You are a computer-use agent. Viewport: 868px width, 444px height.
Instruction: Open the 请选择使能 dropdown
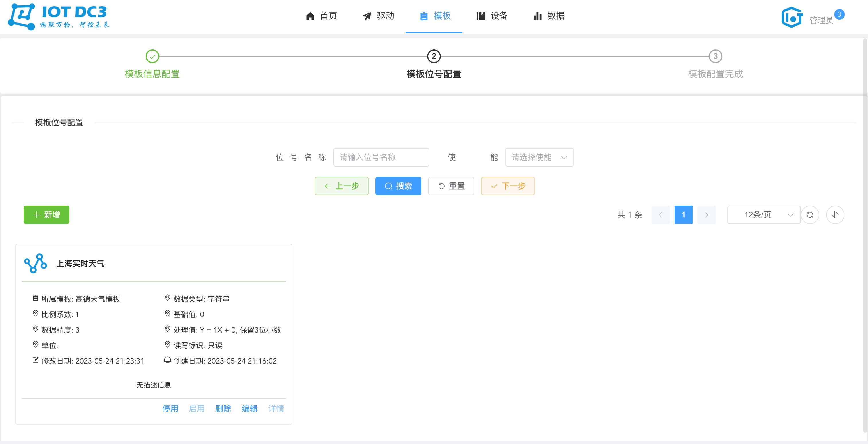pos(539,157)
